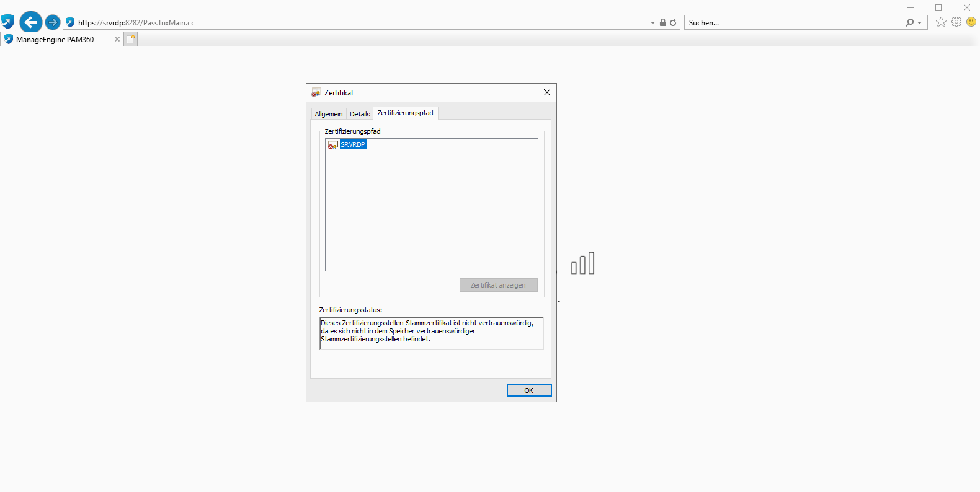Viewport: 980px width, 492px height.
Task: Open the lock security report icon
Action: pyautogui.click(x=662, y=22)
